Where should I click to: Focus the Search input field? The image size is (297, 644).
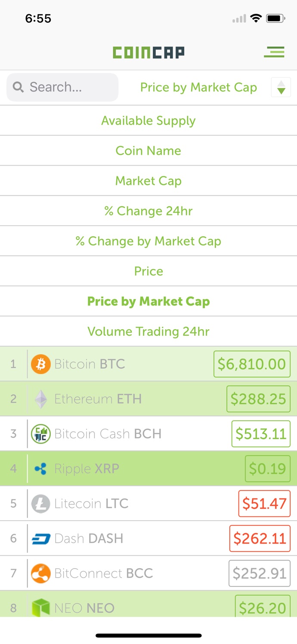pos(62,88)
